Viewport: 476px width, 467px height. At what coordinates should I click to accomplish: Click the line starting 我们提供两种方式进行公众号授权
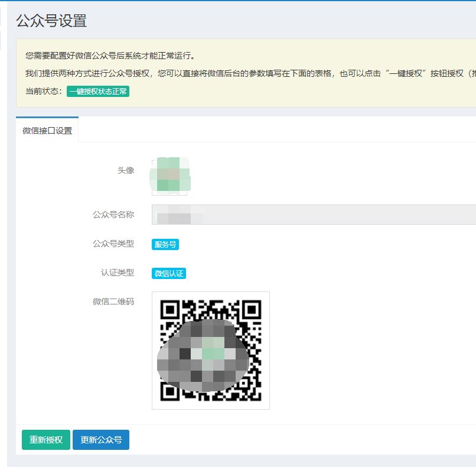pos(250,73)
